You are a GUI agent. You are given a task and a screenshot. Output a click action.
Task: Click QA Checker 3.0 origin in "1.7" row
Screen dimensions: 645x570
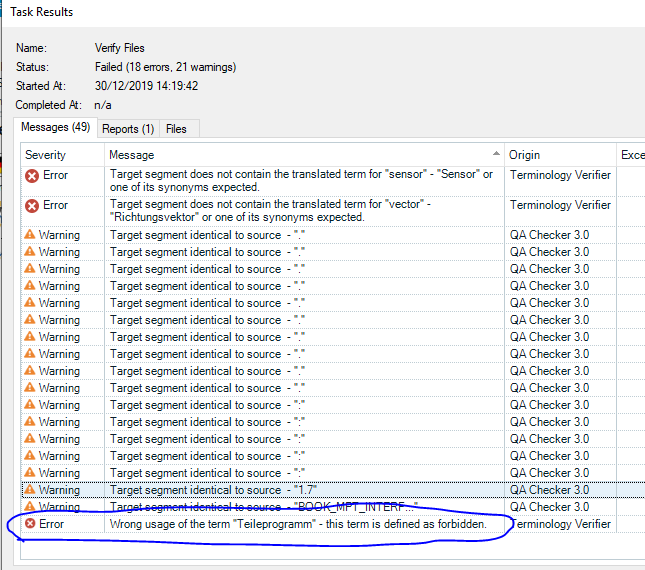click(550, 490)
